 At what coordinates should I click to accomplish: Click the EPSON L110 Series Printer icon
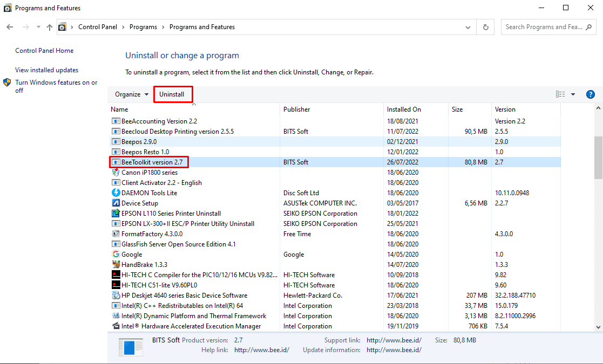pos(116,213)
